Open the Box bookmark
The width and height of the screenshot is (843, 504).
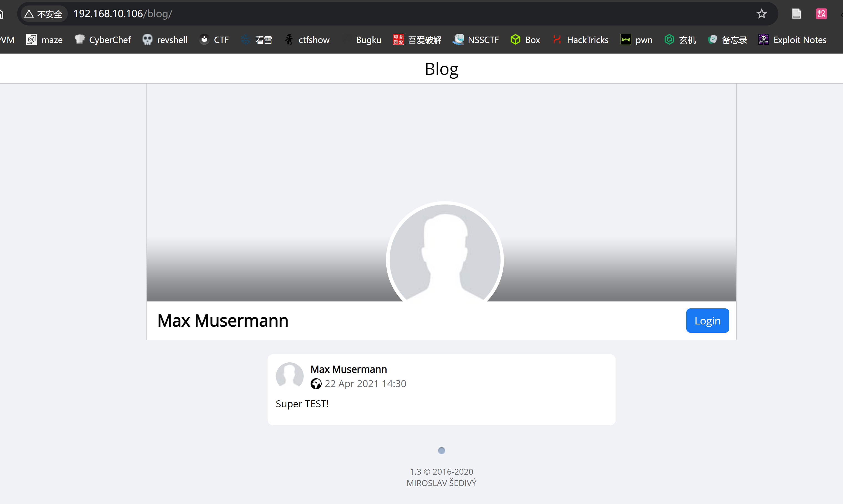pyautogui.click(x=525, y=40)
